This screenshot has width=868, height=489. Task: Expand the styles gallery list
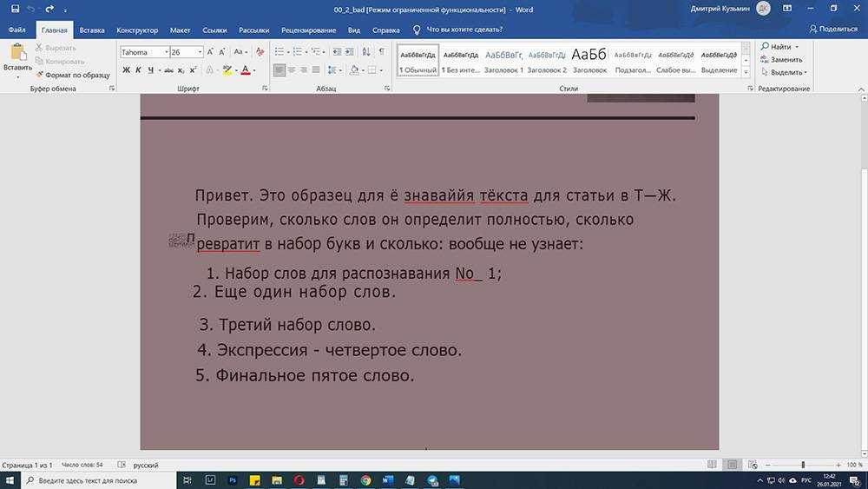pyautogui.click(x=748, y=71)
